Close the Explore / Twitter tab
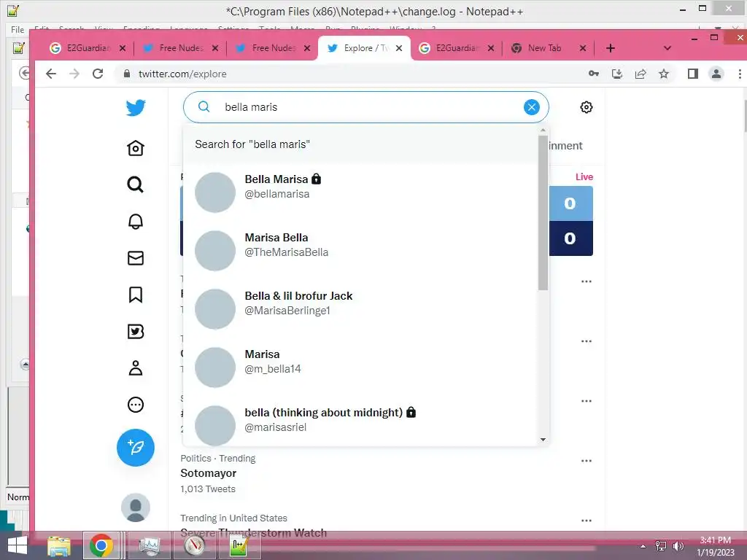747x560 pixels. 399,48
